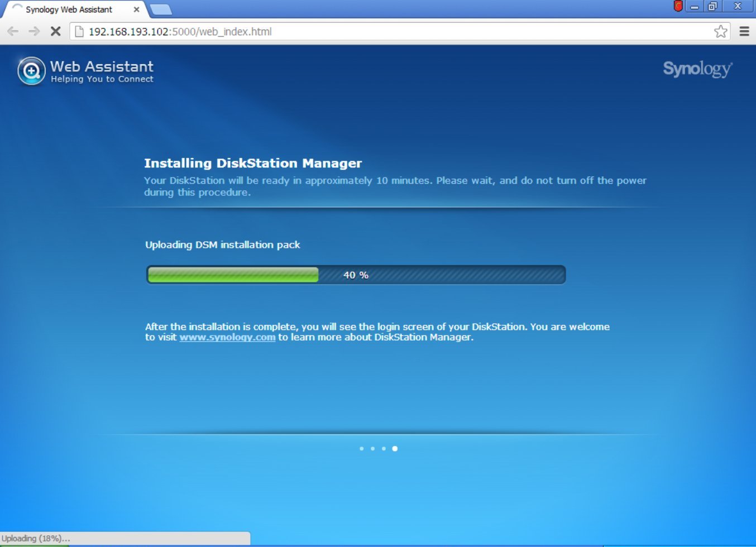Click the 40% upload progress bar
This screenshot has height=547, width=756.
(x=355, y=275)
